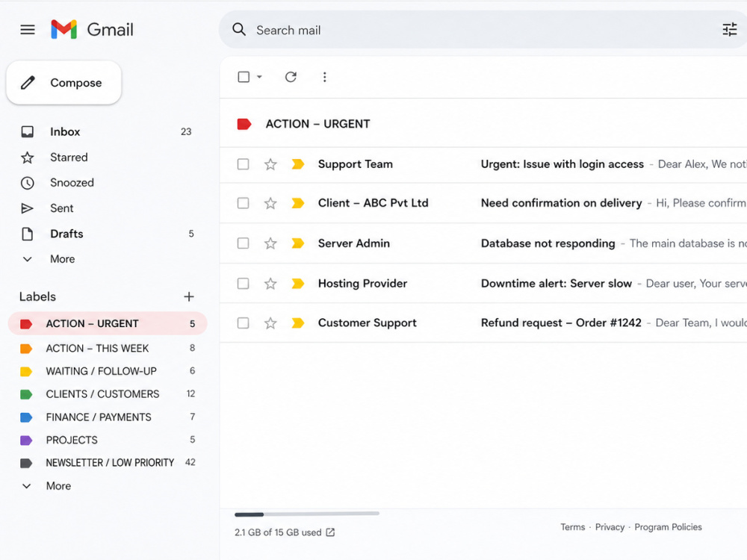This screenshot has height=560, width=747.
Task: Tick the select-all checkbox in toolbar
Action: [244, 77]
